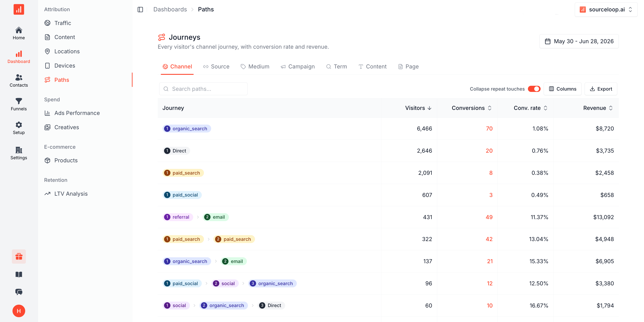Go to Home in the left rail
Screen dimensions: 644x322
[x=19, y=33]
